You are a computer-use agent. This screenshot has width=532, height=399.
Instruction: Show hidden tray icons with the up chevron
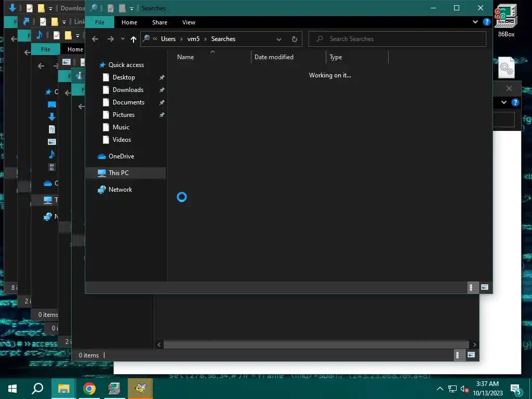click(x=440, y=389)
